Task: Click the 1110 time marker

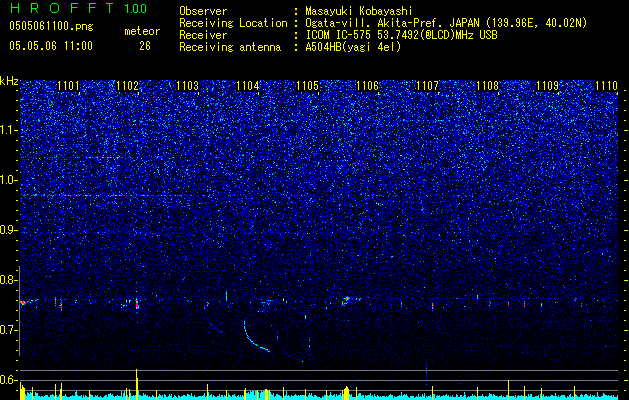Action: (607, 85)
